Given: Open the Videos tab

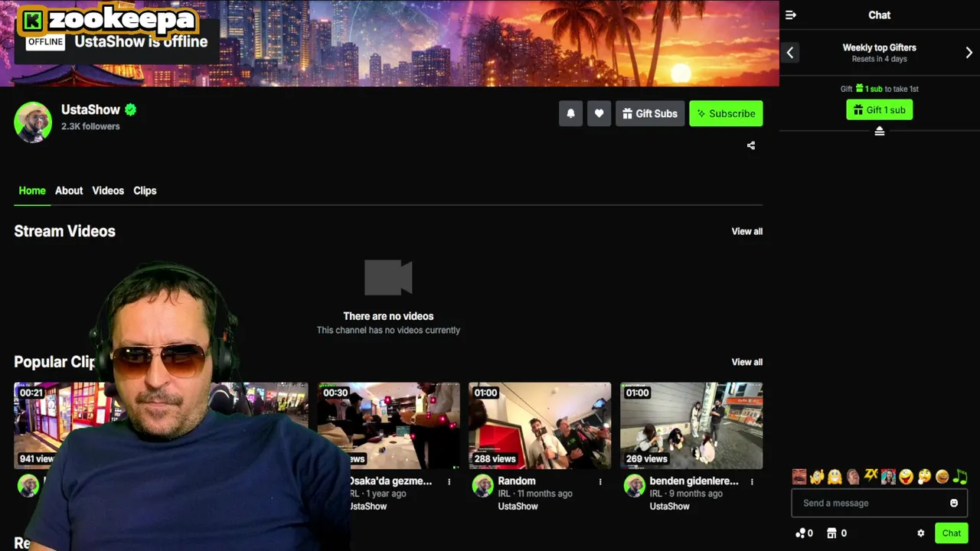Looking at the screenshot, I should coord(108,191).
